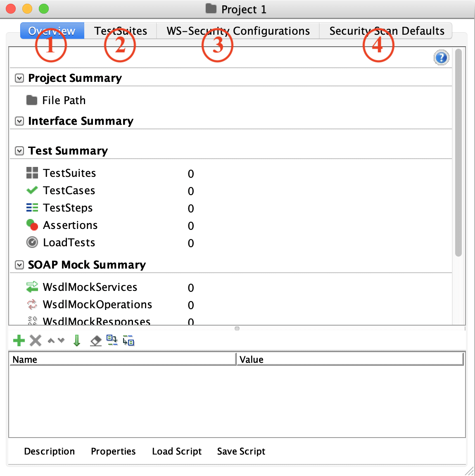Click the WsdlMockServices arrows icon
The image size is (475, 476).
[x=32, y=287]
